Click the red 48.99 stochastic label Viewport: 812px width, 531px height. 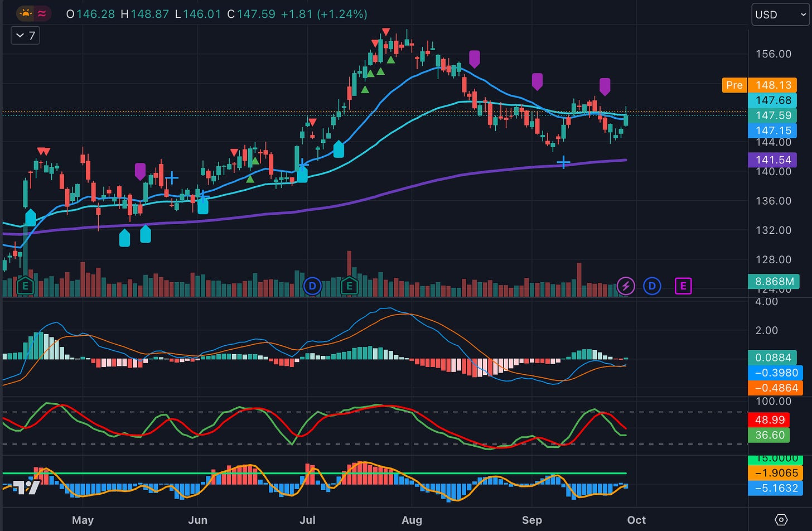click(769, 420)
